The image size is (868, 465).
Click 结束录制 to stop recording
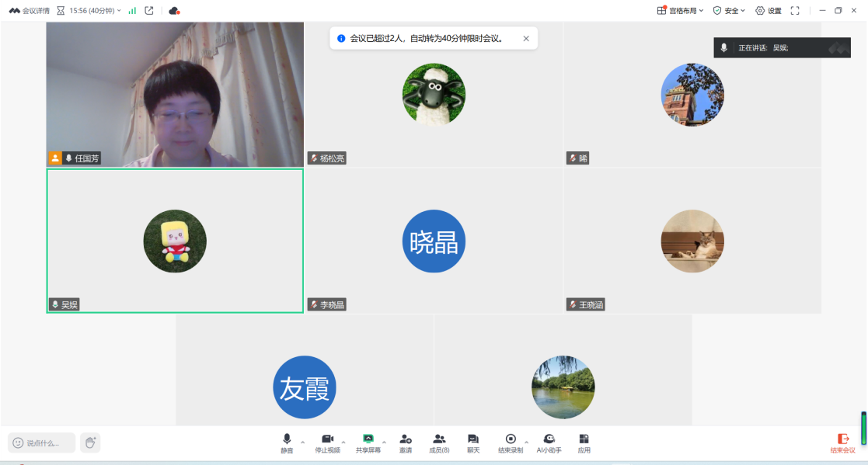coord(511,443)
